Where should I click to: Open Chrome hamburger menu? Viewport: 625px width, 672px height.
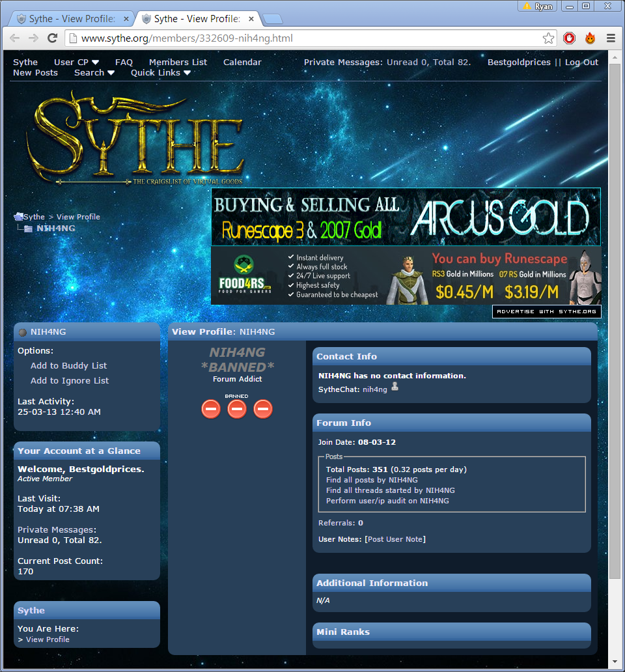[611, 38]
